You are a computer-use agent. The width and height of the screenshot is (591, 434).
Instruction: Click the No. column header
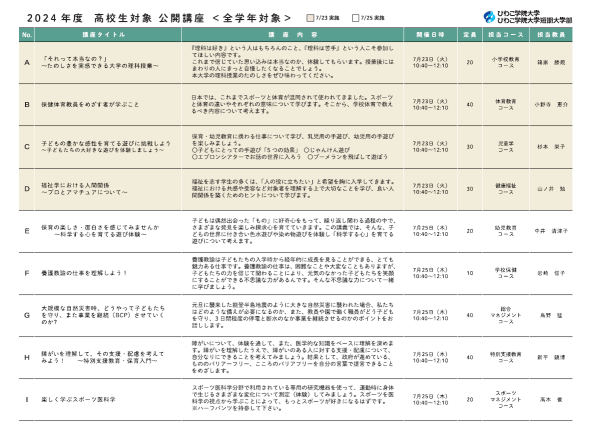(27, 35)
